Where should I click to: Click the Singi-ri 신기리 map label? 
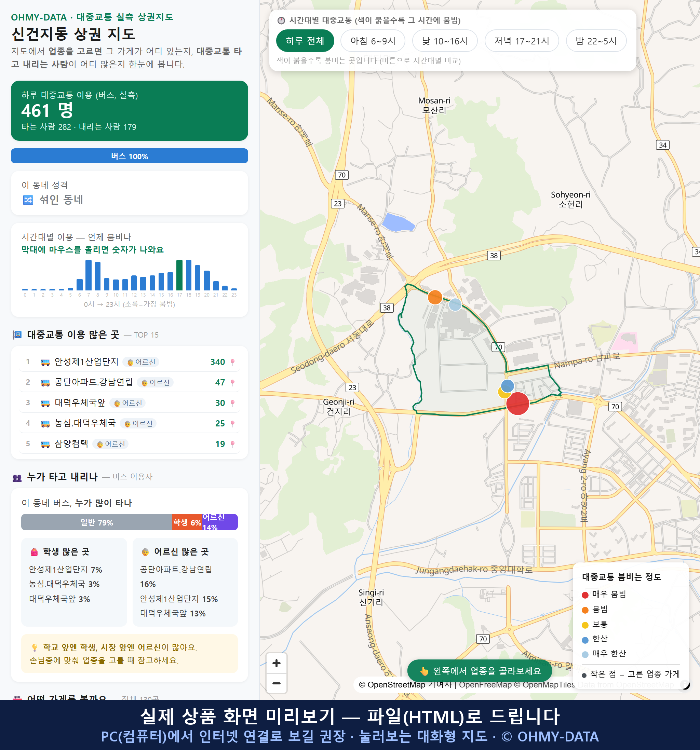pos(371,597)
